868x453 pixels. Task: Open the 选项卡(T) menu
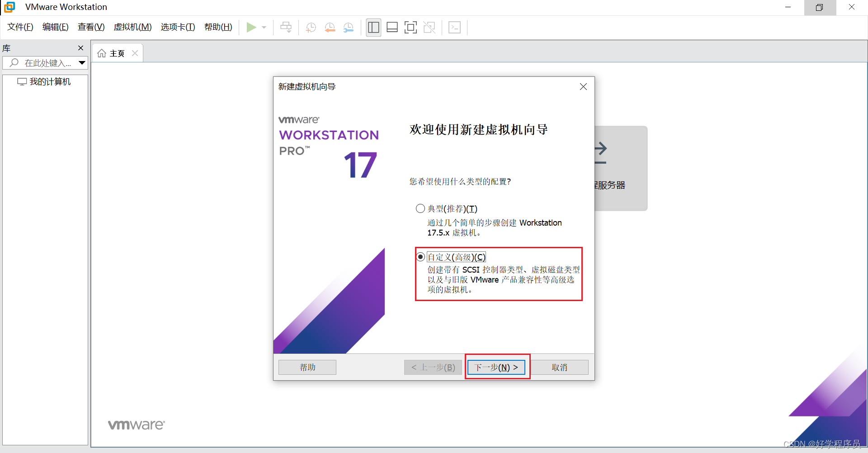pos(178,27)
